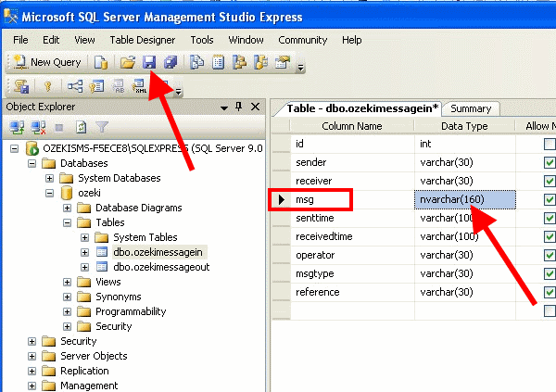Click the Connect icon in Object Explorer
The image size is (556, 392).
tap(17, 127)
